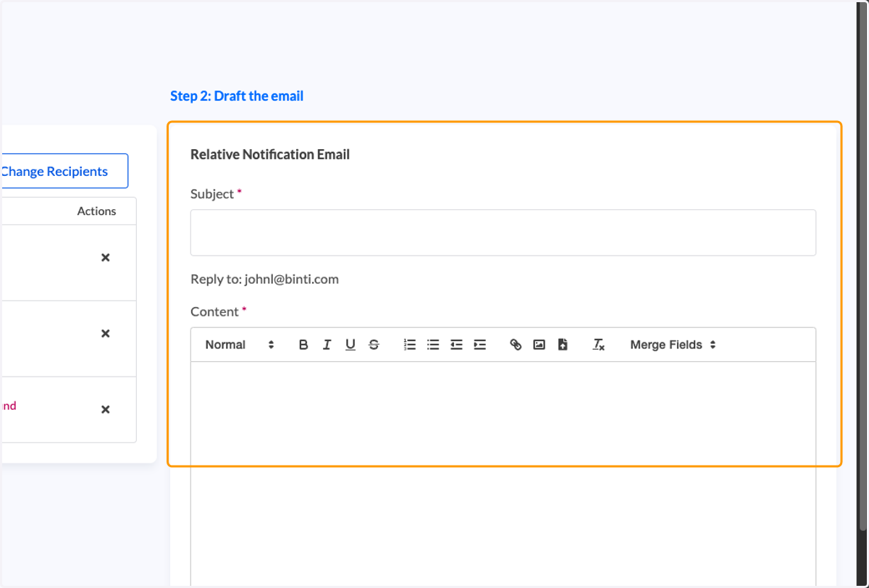869x588 pixels.
Task: Insert a hyperlink into the email
Action: (x=516, y=345)
